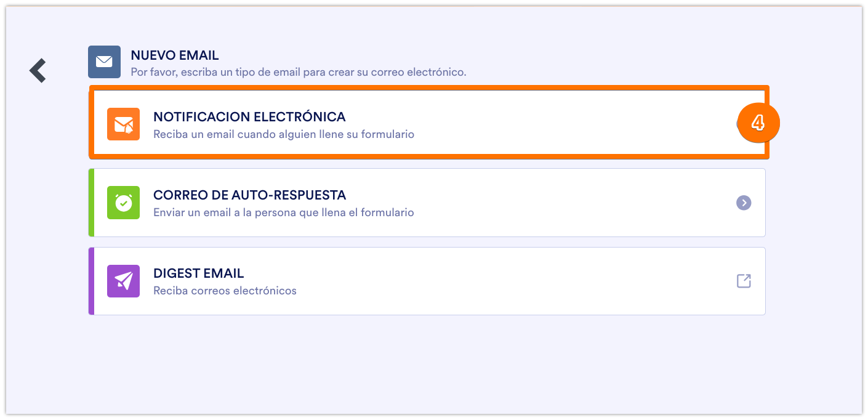Screen dimensions: 868x420
Task: Click the green alarm clock auto-responder icon
Action: [x=123, y=203]
